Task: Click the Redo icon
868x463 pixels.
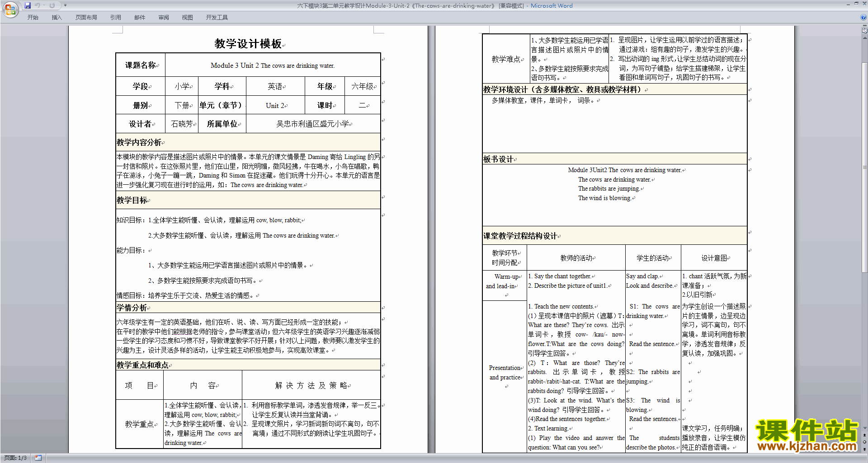Action: tap(52, 5)
